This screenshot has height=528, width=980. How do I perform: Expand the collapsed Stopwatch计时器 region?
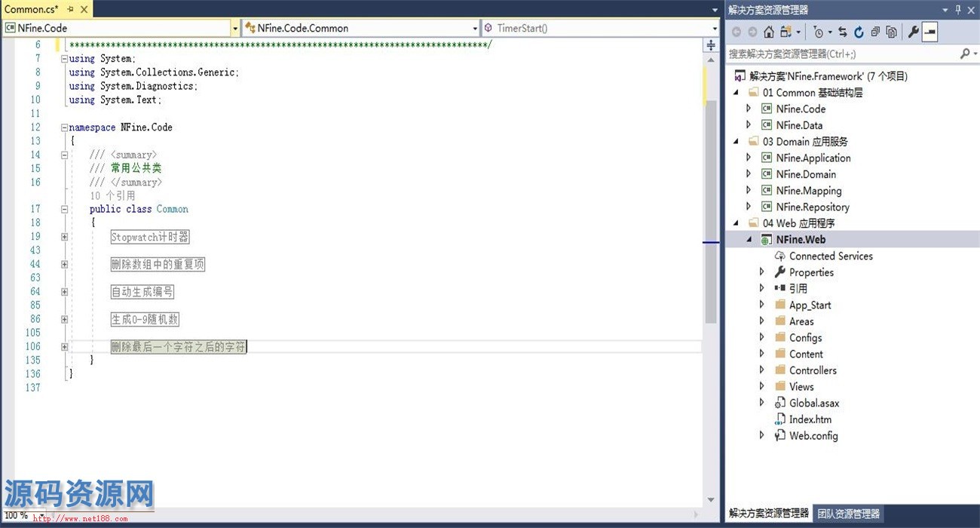coord(64,237)
